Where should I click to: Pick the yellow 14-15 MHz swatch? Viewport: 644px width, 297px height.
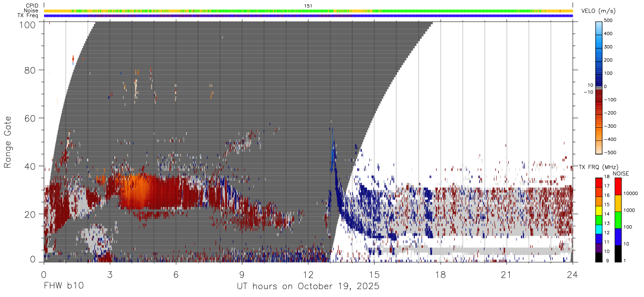(x=598, y=211)
